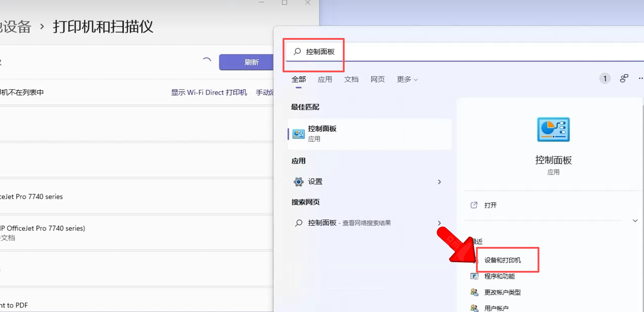Expand the chevron on the 设置 result row
Viewport: 644px width, 312px height.
point(439,182)
